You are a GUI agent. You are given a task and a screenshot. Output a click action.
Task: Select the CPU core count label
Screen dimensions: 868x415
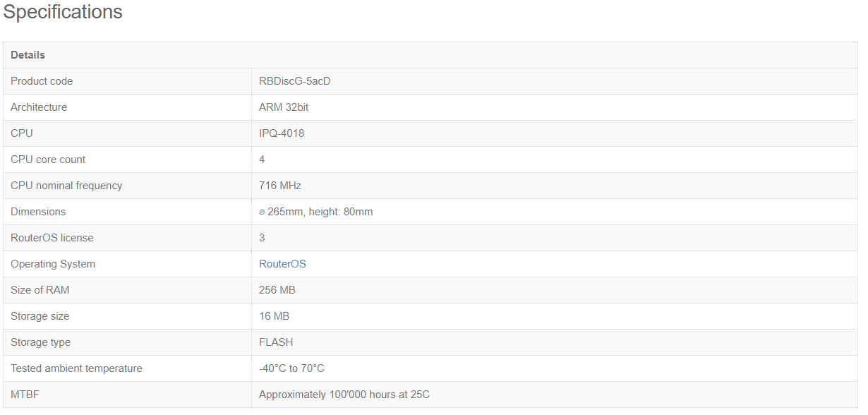pyautogui.click(x=48, y=160)
